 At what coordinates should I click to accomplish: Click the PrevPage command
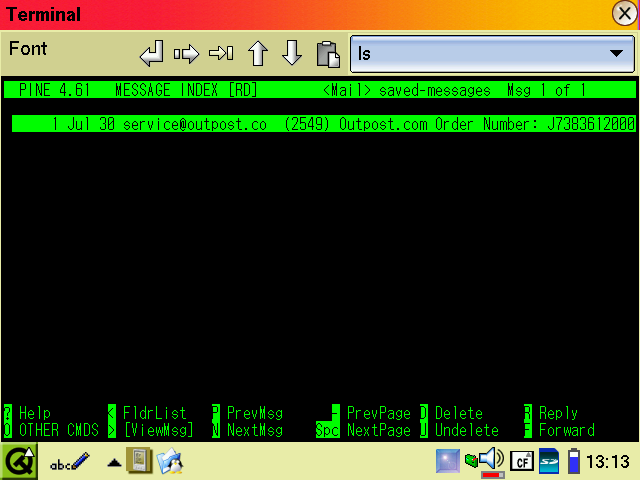coord(378,413)
